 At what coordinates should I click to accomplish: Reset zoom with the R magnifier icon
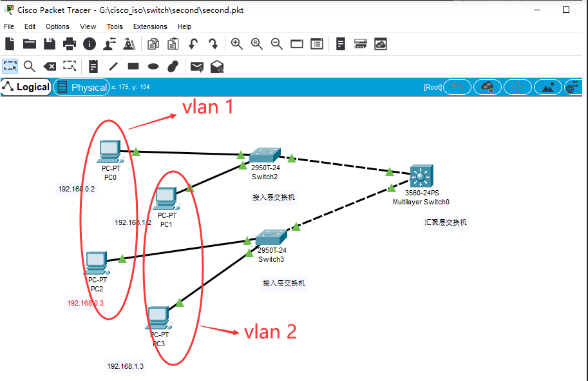[257, 44]
